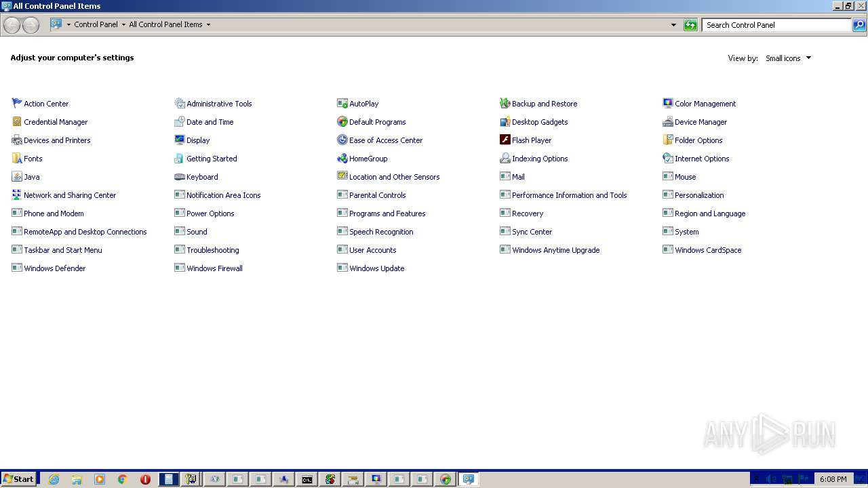Viewport: 868px width, 488px height.
Task: Click the Date and Time icon
Action: 180,122
